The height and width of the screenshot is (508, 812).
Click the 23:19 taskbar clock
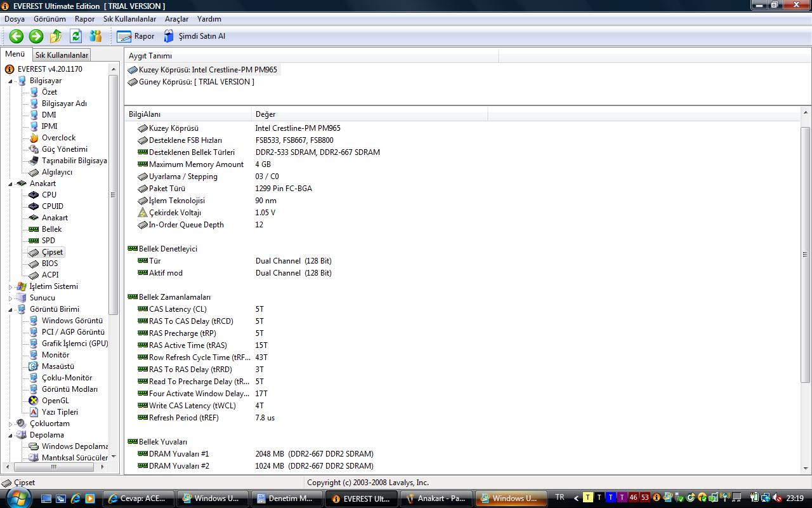[795, 498]
